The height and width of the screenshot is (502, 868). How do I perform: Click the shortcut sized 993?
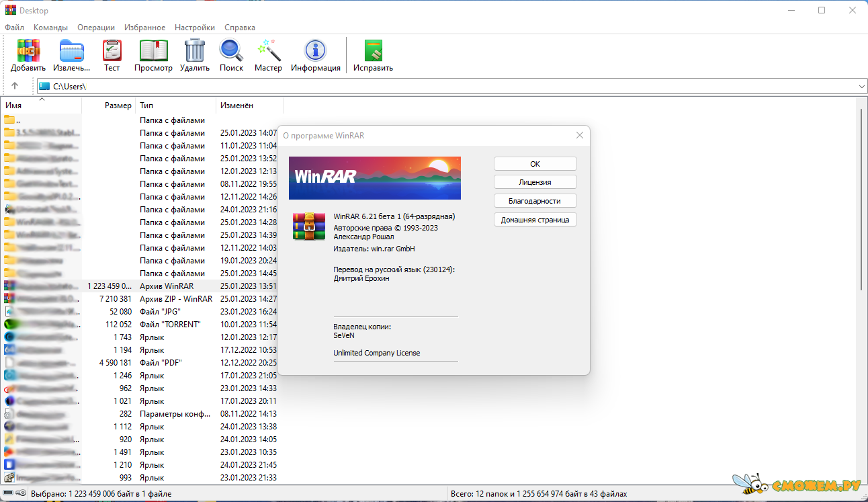[x=142, y=478]
